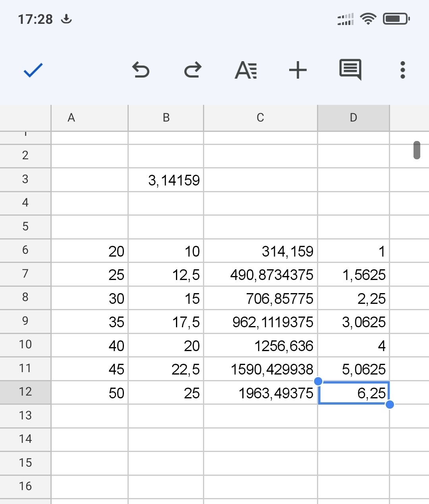Screen dimensions: 429x504
Task: Open the three-dot overflow menu
Action: [402, 70]
